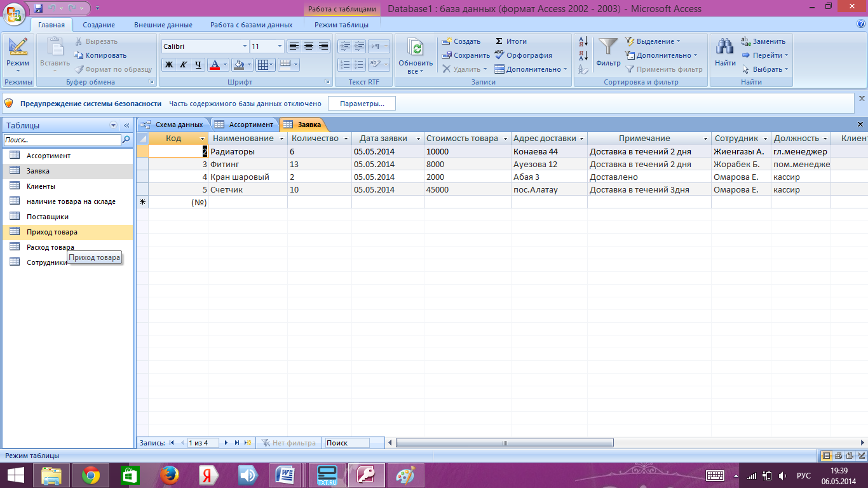The height and width of the screenshot is (488, 868).
Task: Open the Выбрать dropdown
Action: click(x=765, y=69)
